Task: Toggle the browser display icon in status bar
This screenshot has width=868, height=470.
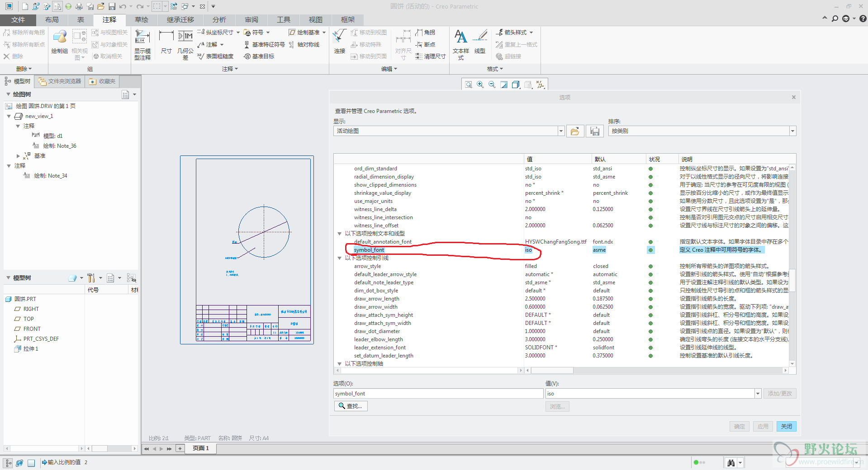Action: click(x=19, y=463)
